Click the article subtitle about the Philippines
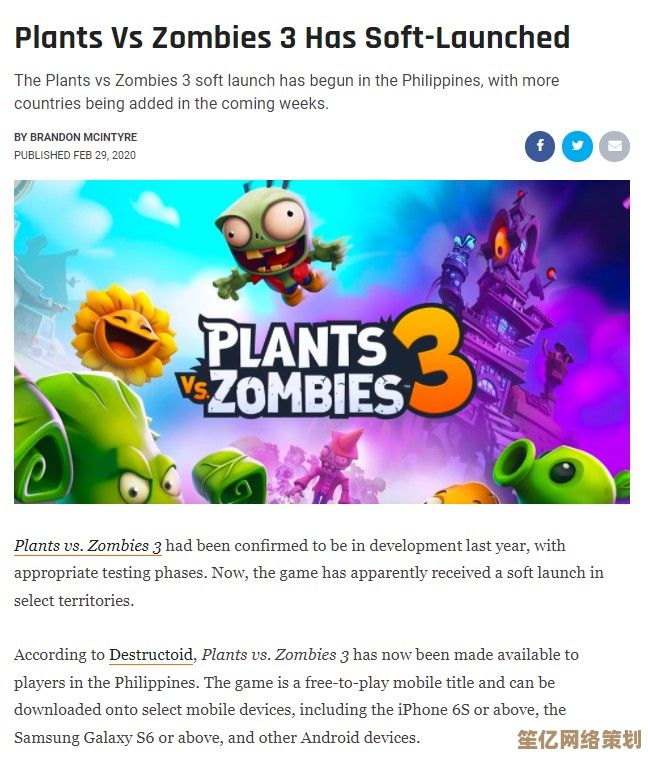Screen dimensions: 648x758 tap(286, 92)
